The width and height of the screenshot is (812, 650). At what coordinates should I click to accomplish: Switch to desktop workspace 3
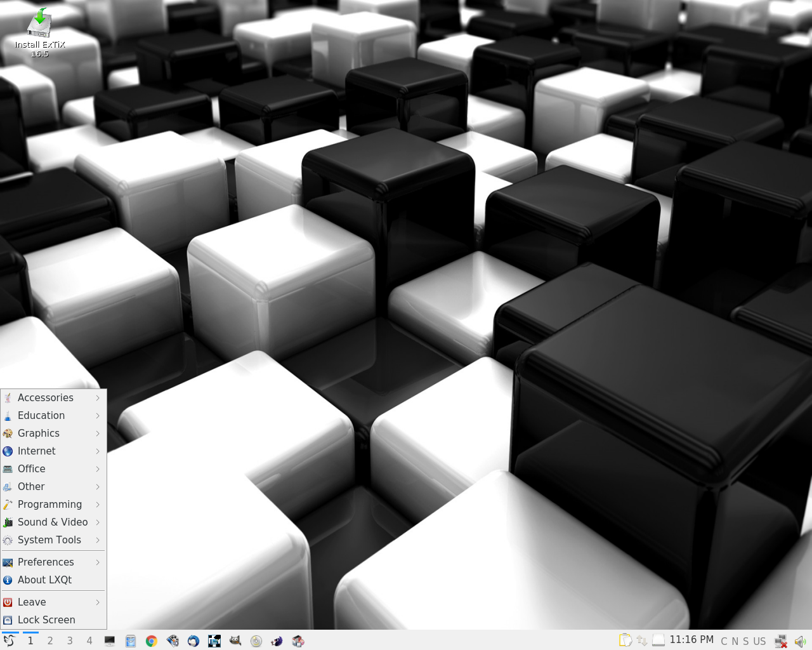pos(70,640)
